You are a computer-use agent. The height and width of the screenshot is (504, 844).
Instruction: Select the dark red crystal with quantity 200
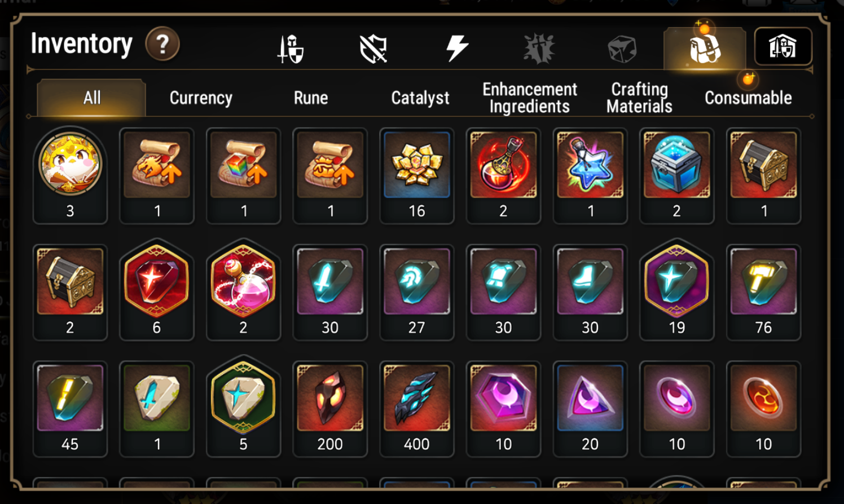330,409
